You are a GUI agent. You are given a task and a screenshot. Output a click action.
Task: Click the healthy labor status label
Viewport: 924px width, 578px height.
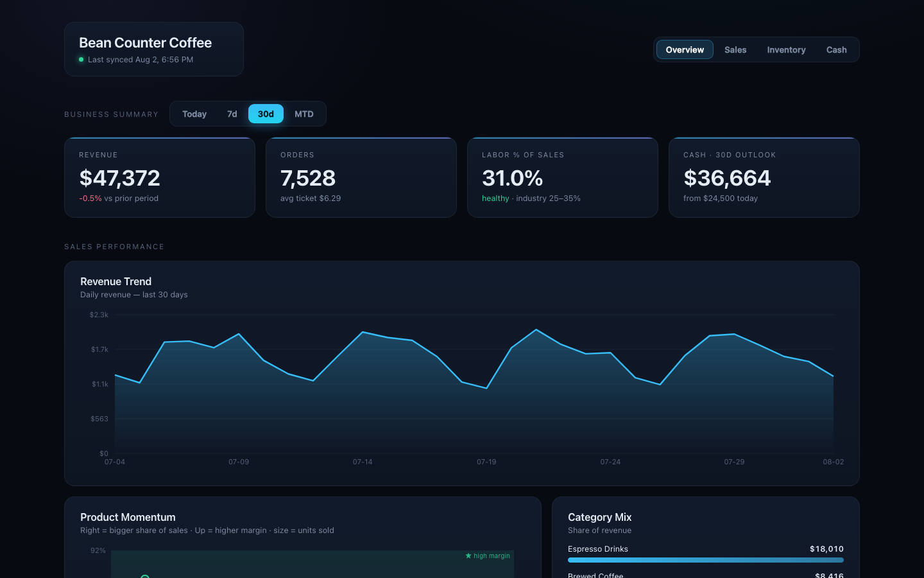[495, 198]
